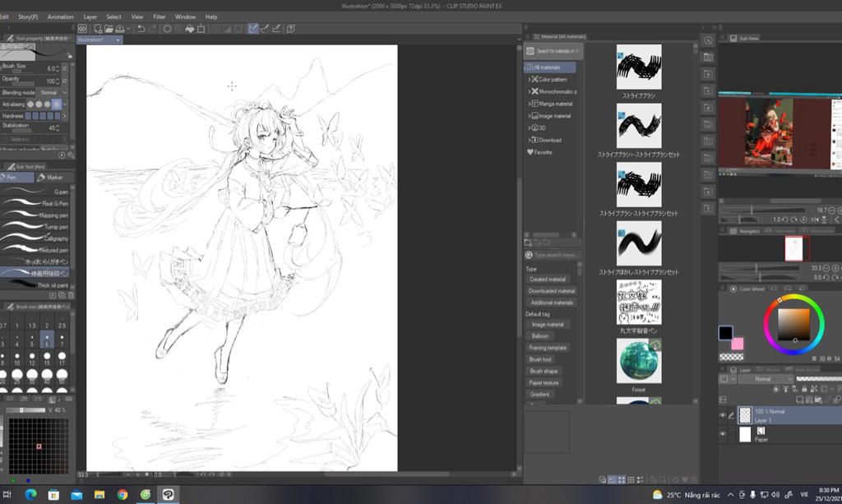Image resolution: width=842 pixels, height=504 pixels.
Task: Select the strongest anti-aliasing option
Action: tap(57, 104)
